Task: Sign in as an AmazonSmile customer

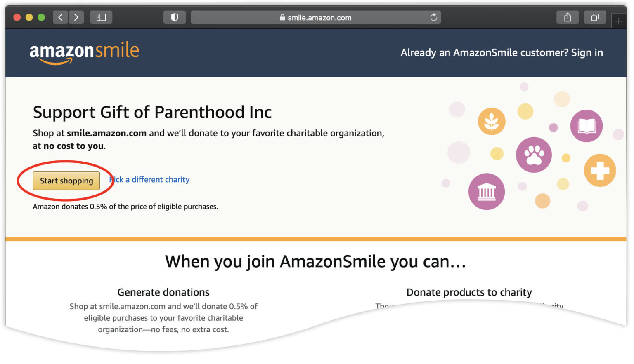Action: pyautogui.click(x=587, y=53)
